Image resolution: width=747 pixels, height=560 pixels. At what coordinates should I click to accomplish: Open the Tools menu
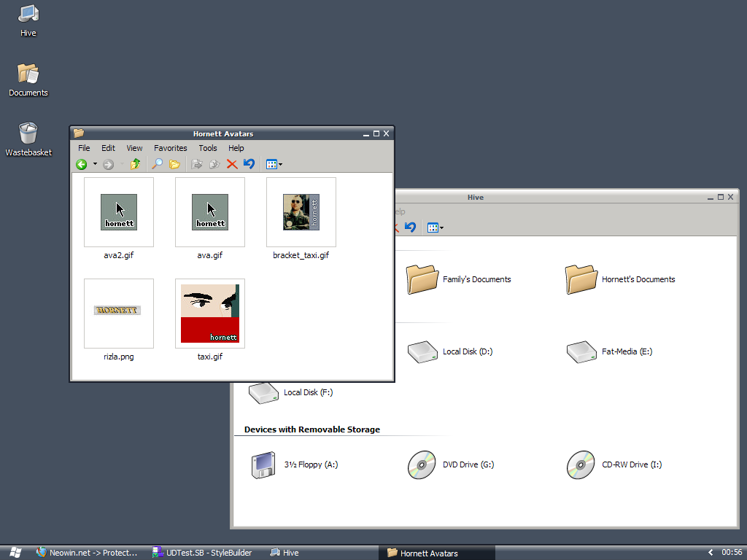point(208,148)
